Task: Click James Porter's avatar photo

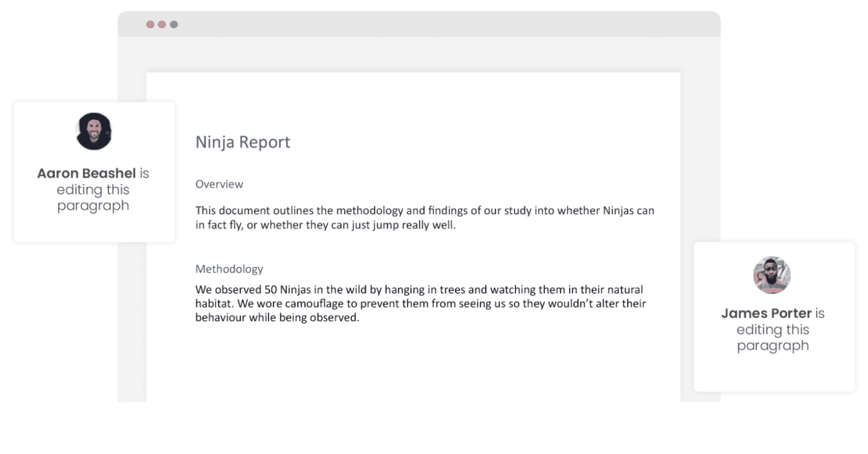Action: click(x=772, y=275)
